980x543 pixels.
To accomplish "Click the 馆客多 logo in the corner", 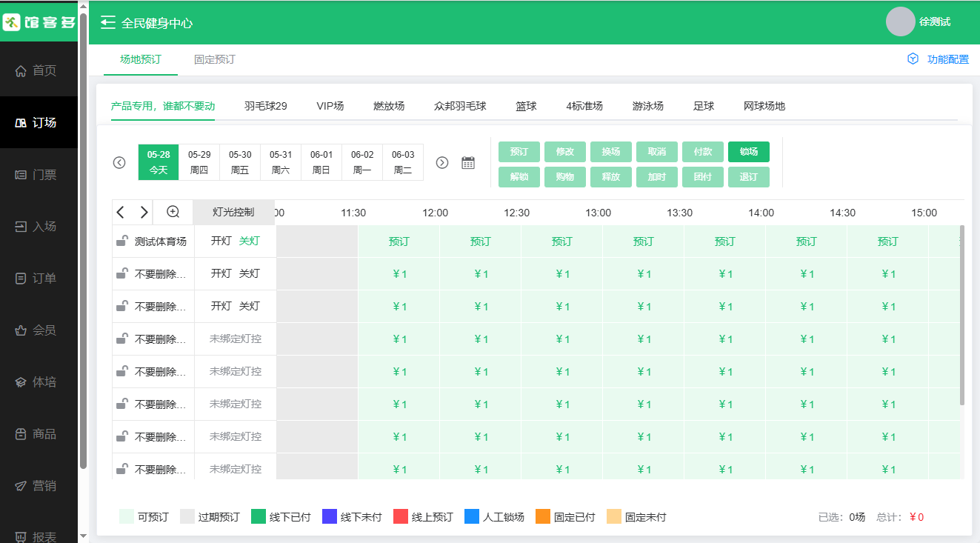I will click(39, 21).
